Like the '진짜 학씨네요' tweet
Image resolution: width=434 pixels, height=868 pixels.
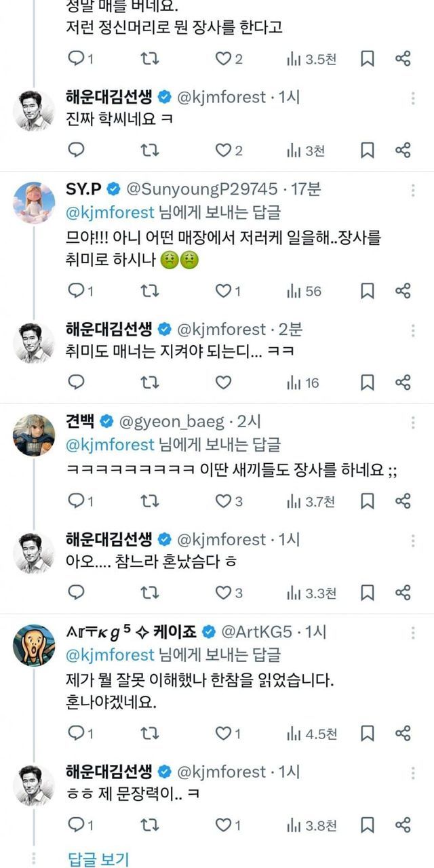pos(224,151)
